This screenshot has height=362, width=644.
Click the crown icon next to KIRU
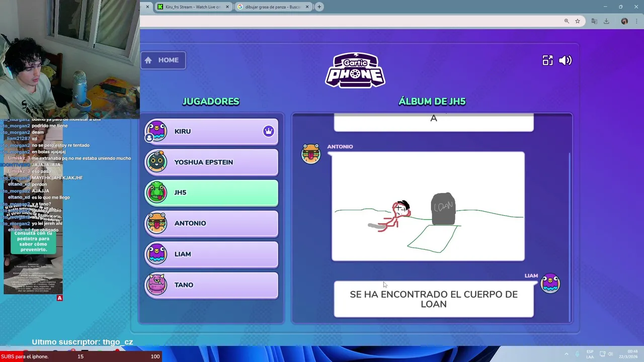[268, 131]
